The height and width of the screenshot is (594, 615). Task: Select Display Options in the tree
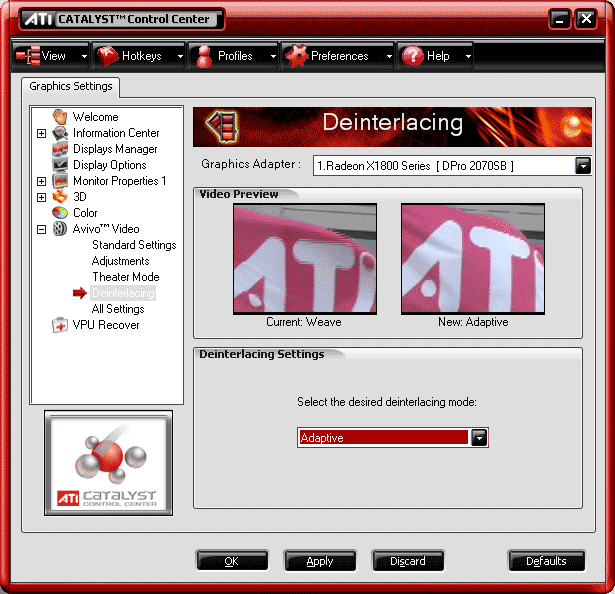pyautogui.click(x=109, y=165)
